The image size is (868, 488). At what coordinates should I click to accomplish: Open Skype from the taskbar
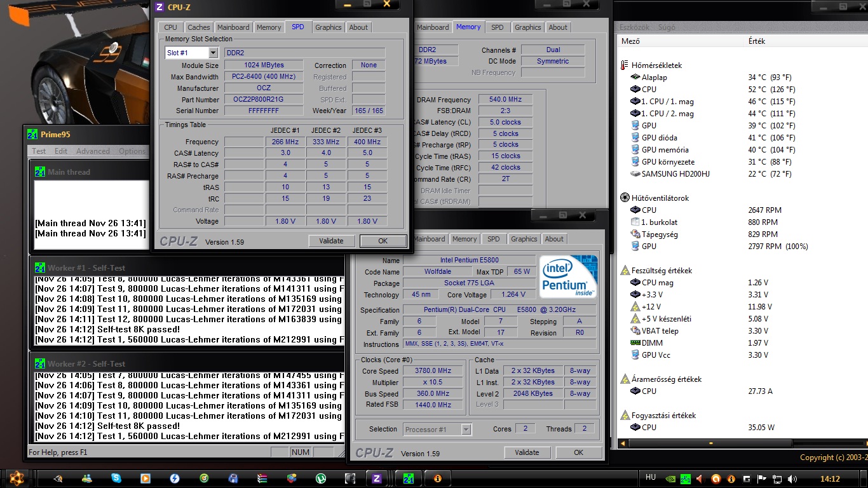click(x=116, y=478)
